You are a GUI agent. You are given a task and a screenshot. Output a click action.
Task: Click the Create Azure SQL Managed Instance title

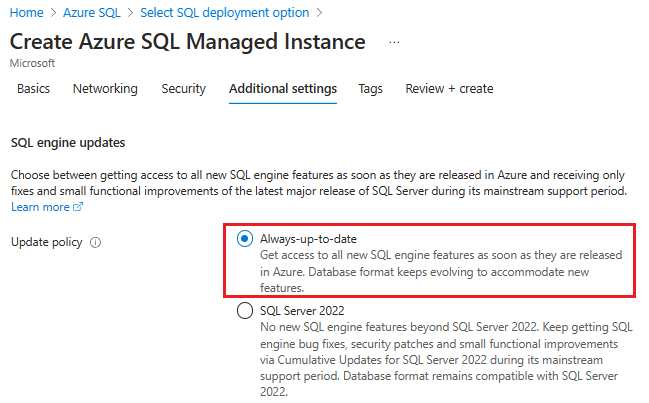tap(187, 42)
